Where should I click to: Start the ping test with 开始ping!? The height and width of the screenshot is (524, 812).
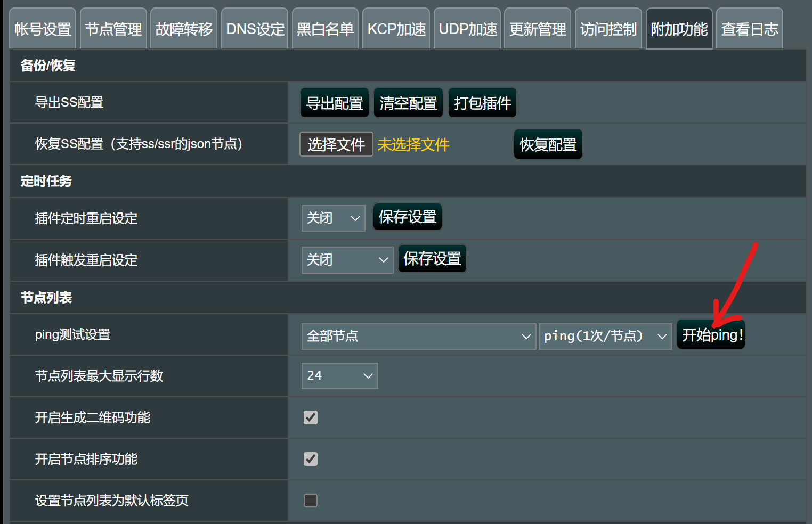point(711,335)
